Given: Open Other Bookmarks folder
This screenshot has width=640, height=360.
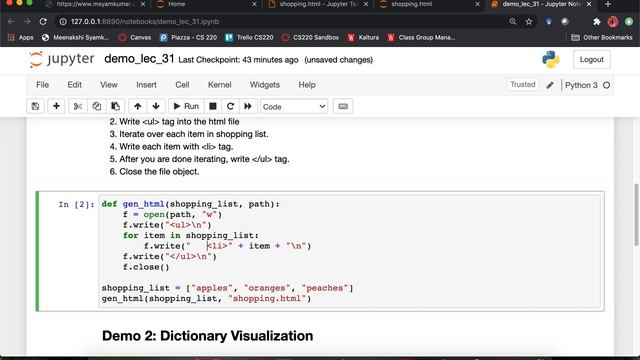Looking at the screenshot, I should (602, 38).
